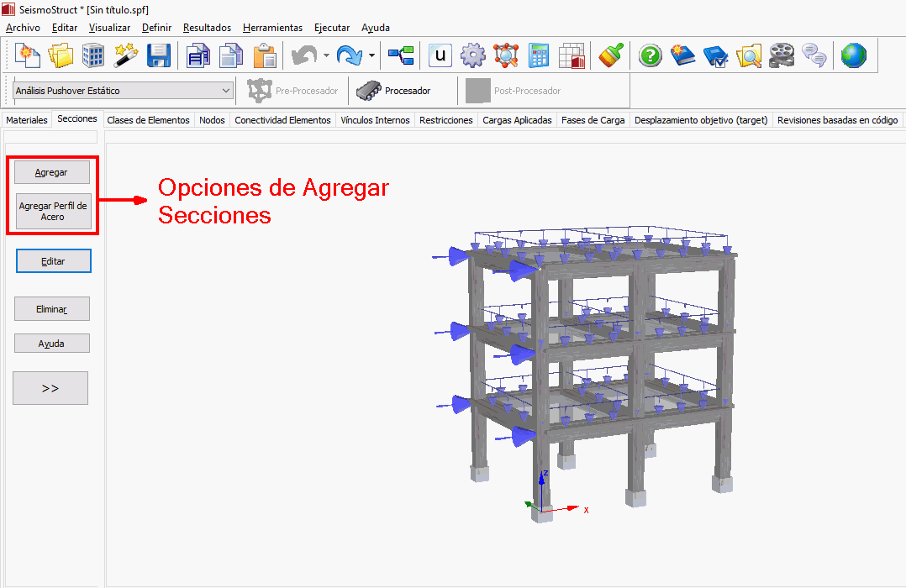906x588 pixels.
Task: Click the Paste clipboard icon
Action: [265, 56]
